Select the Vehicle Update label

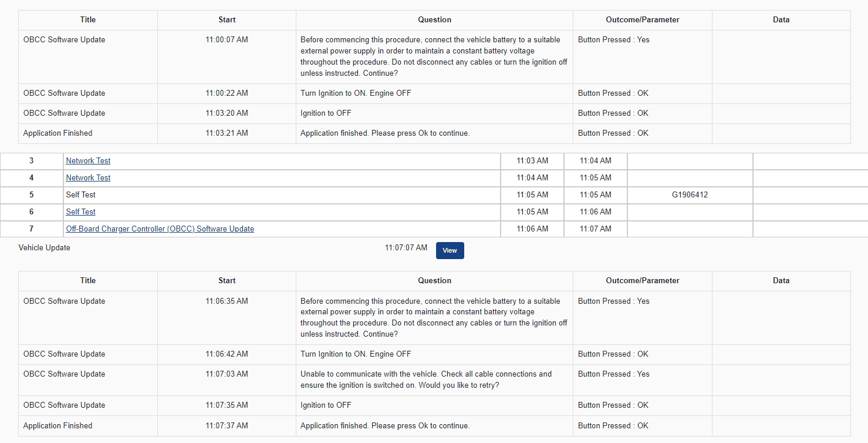point(45,248)
